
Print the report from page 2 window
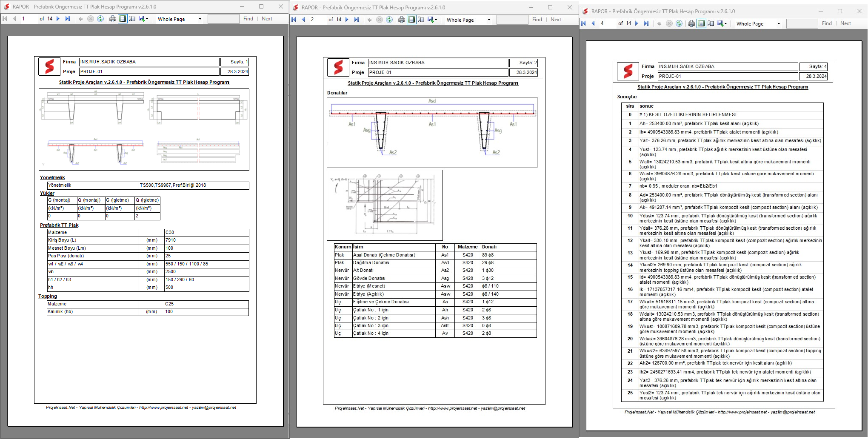(402, 20)
